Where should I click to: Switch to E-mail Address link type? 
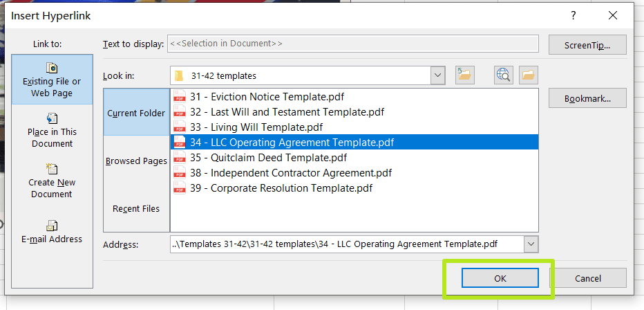click(x=52, y=232)
